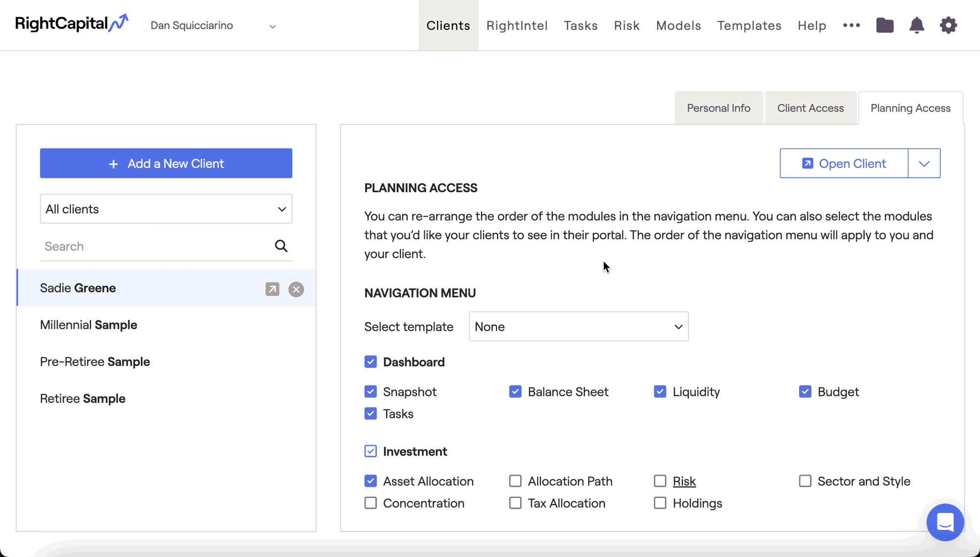Open the chat support bubble
The width and height of the screenshot is (980, 557).
click(945, 522)
